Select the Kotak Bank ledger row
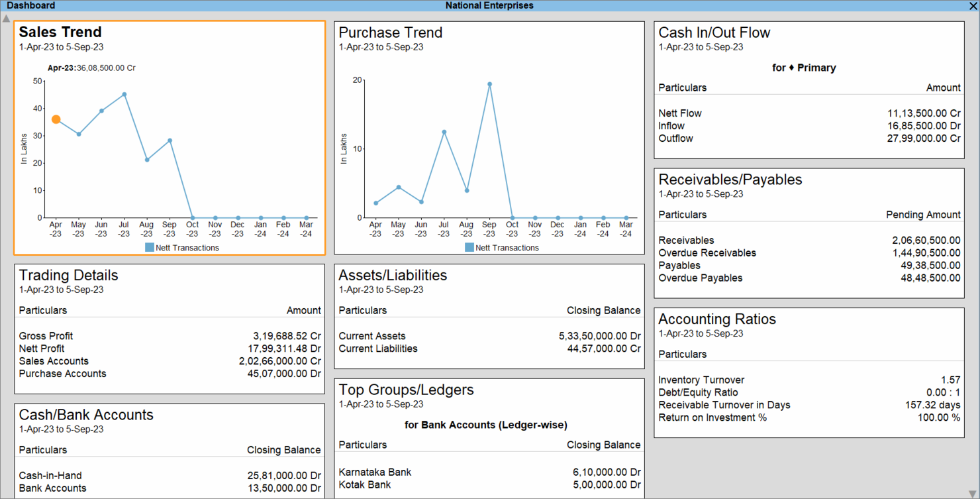Viewport: 980px width, 499px height. [x=362, y=484]
